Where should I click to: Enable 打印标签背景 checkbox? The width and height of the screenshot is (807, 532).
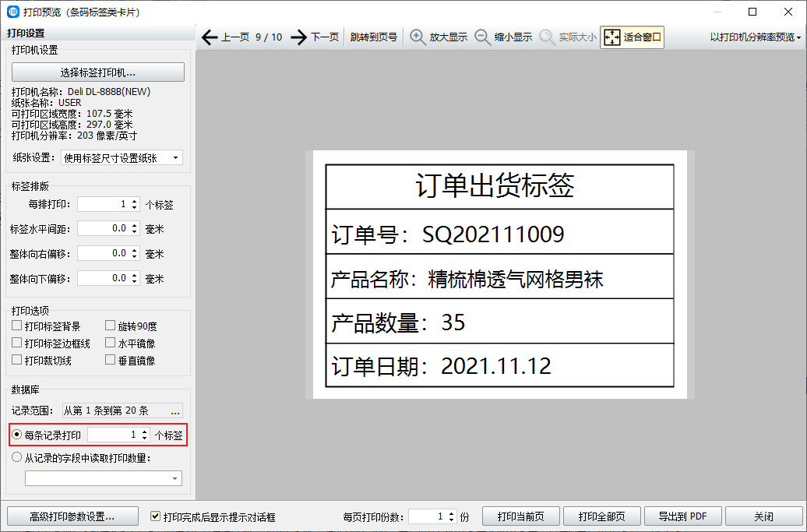17,326
